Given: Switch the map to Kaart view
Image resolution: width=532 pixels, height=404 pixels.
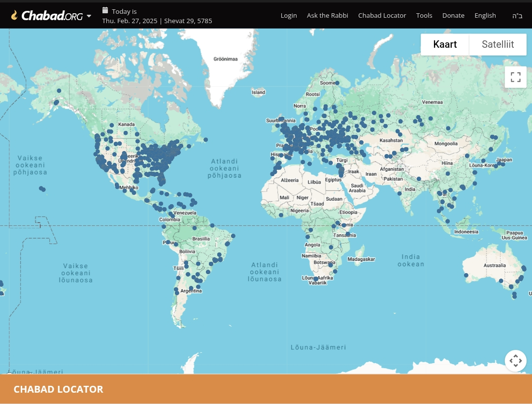Looking at the screenshot, I should pos(445,44).
